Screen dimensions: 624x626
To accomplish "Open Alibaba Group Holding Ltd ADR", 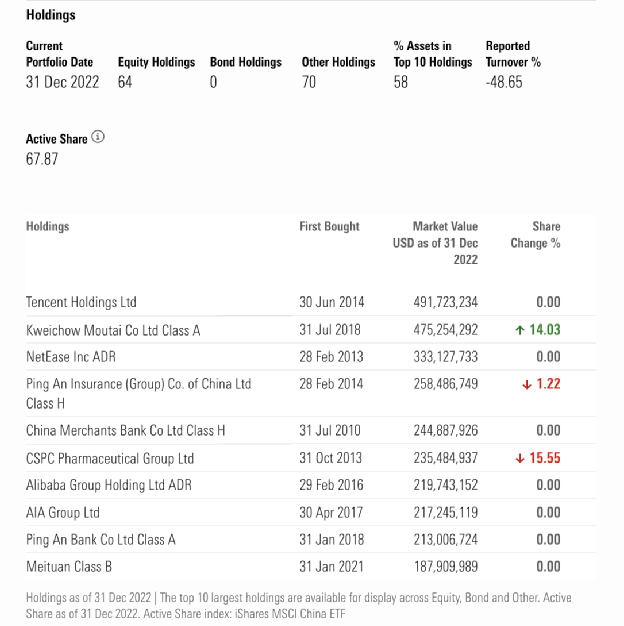I will tap(109, 485).
